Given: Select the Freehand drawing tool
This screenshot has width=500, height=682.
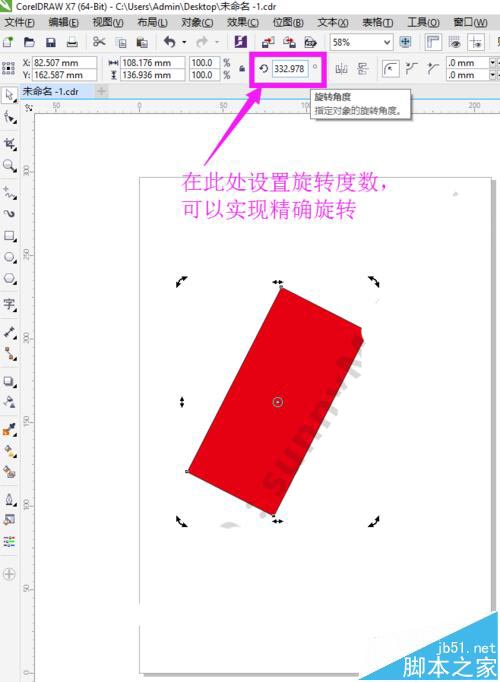Looking at the screenshot, I should (9, 193).
